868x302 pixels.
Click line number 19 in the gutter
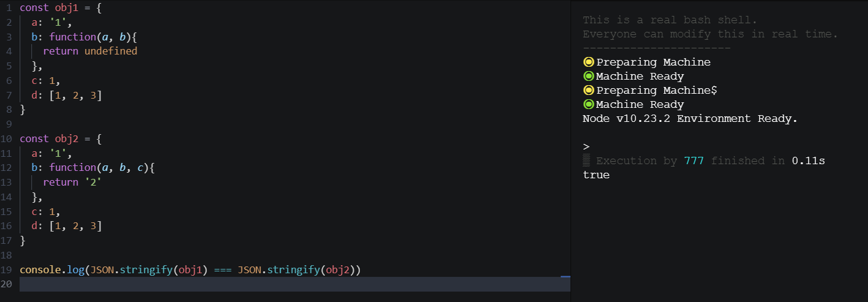tap(6, 270)
